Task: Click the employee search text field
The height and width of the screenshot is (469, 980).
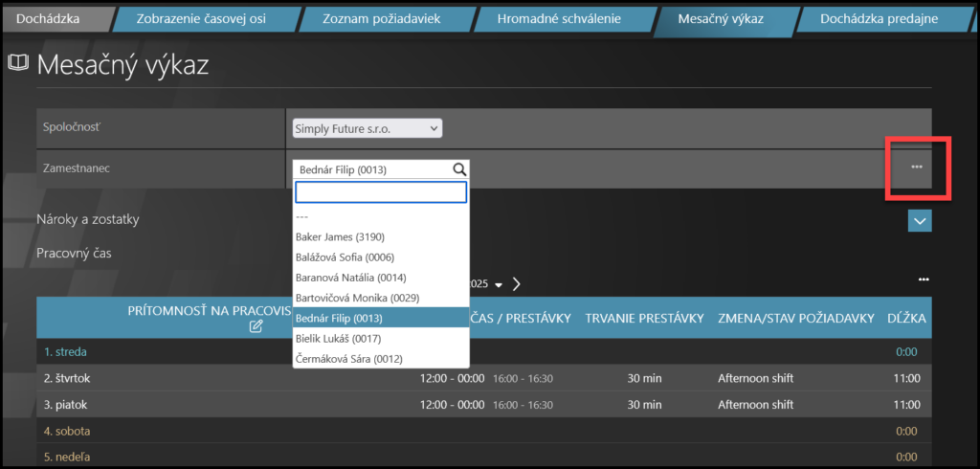Action: pos(380,192)
